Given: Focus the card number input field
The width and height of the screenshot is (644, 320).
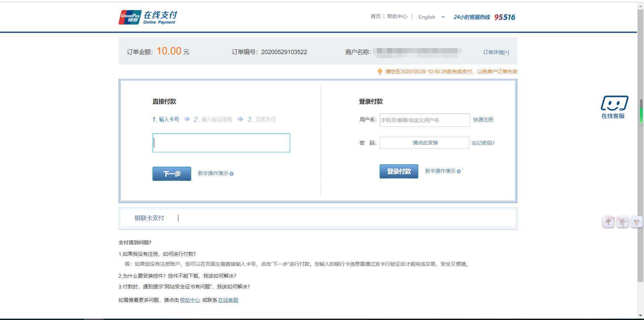Looking at the screenshot, I should tap(221, 143).
